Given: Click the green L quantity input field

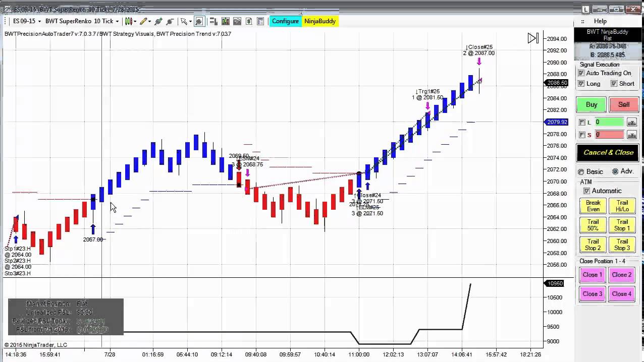Looking at the screenshot, I should pyautogui.click(x=609, y=122).
